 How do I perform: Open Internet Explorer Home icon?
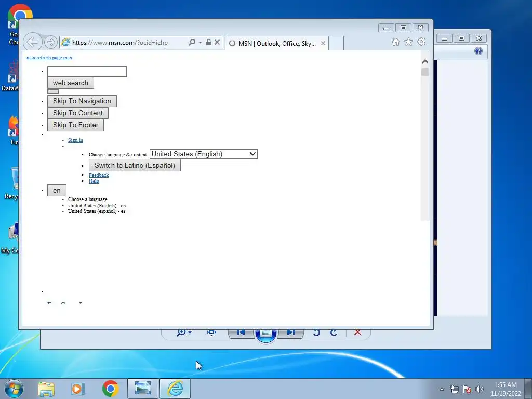pos(395,42)
